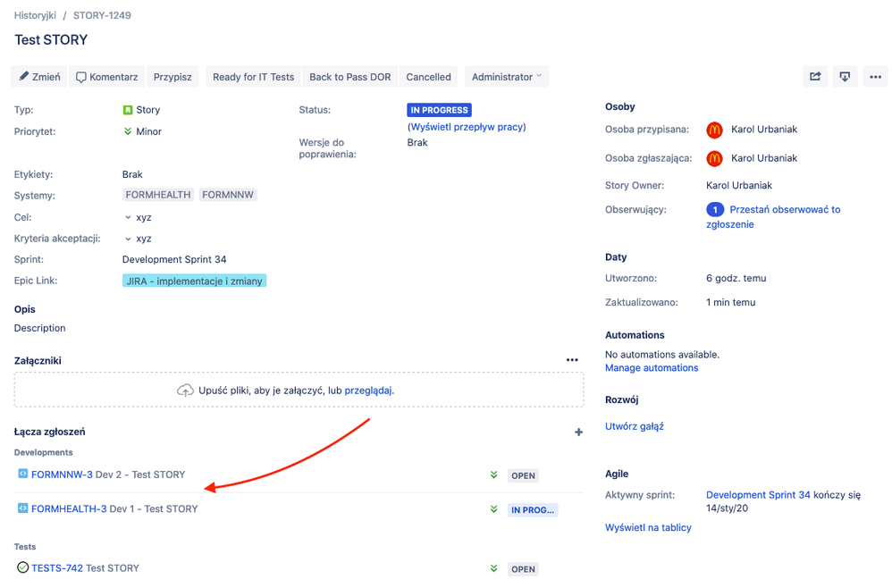Image resolution: width=892 pixels, height=588 pixels.
Task: Click the IN PROGRESS status lozenge
Action: coord(439,110)
